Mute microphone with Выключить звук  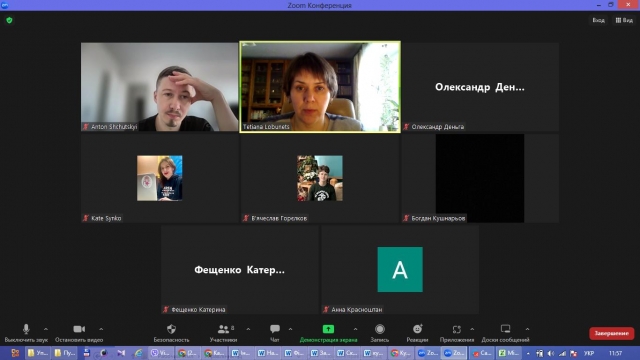[26, 333]
